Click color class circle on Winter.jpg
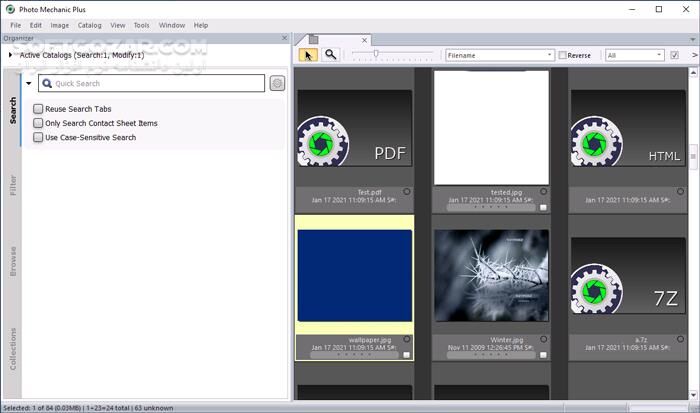Image resolution: width=700 pixels, height=413 pixels. [x=543, y=339]
